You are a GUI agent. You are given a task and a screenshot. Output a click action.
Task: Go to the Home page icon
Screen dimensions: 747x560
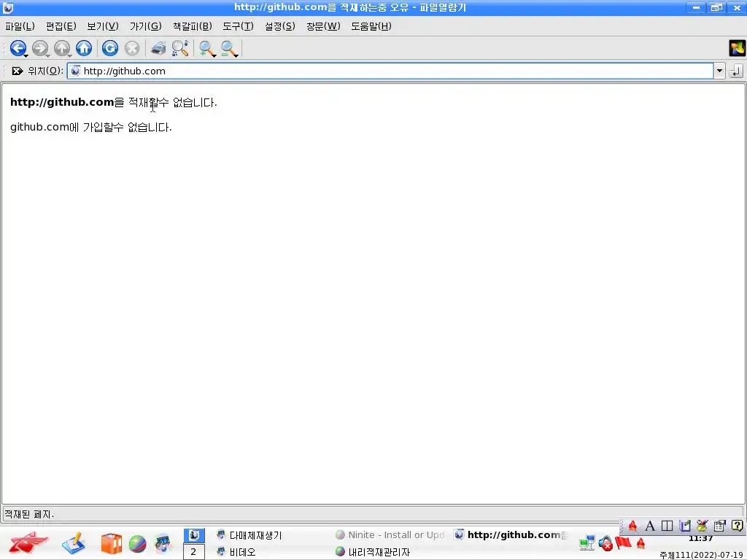coord(84,47)
